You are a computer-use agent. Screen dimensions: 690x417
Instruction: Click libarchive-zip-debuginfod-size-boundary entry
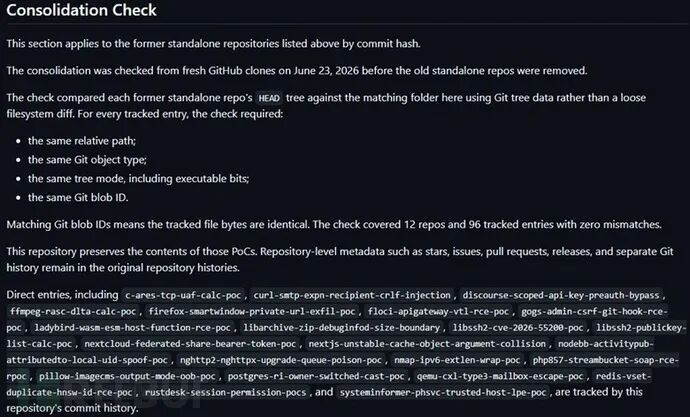point(341,328)
